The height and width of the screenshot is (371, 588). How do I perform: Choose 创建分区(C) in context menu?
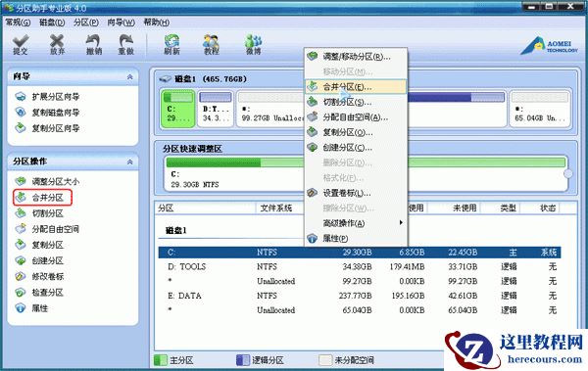click(356, 148)
